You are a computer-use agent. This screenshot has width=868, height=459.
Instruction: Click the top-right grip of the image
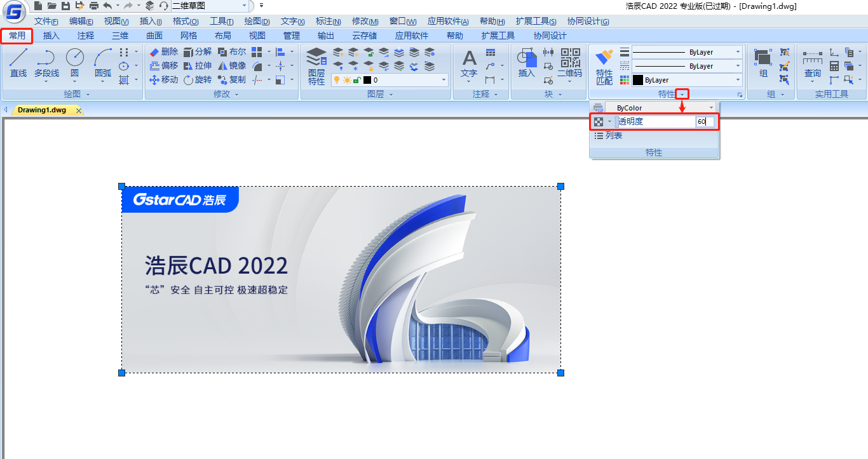560,186
